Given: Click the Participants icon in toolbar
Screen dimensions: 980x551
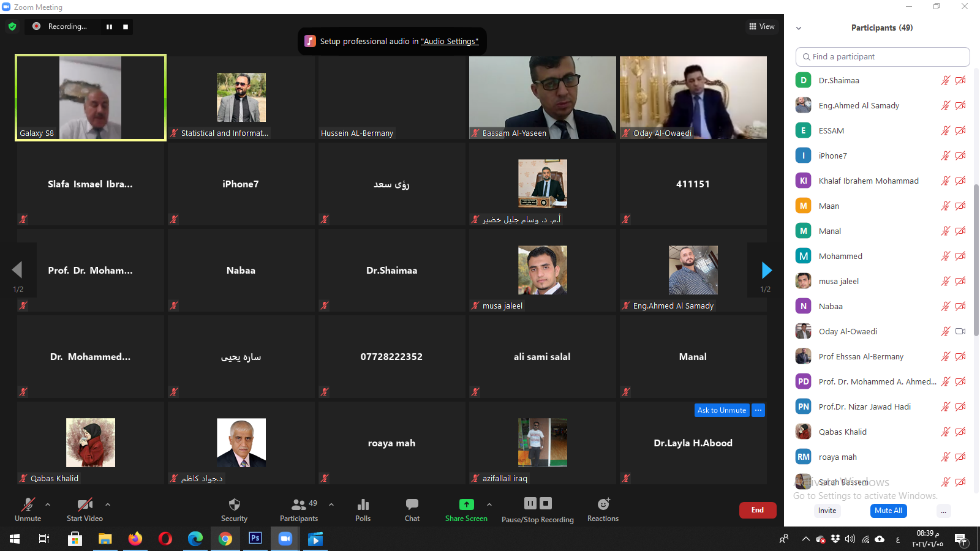Looking at the screenshot, I should pyautogui.click(x=299, y=509).
